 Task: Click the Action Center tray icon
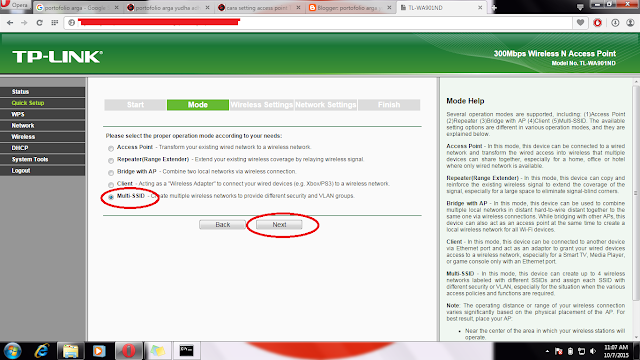(x=559, y=351)
